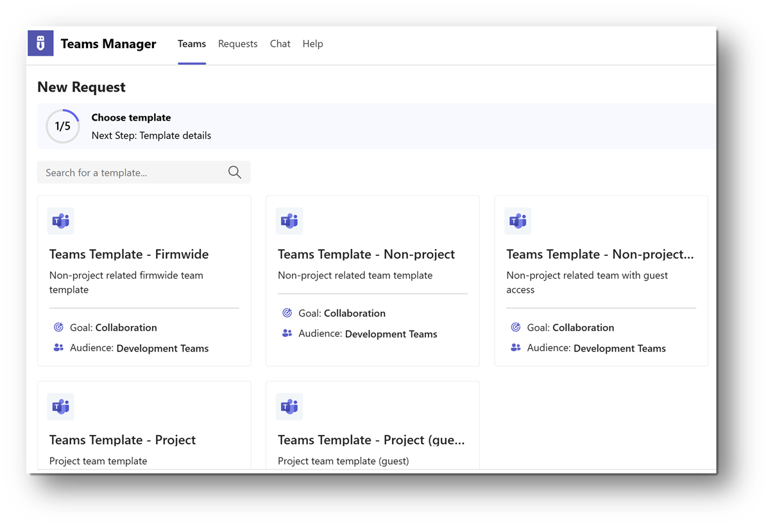Click the Teams Manager shield logo icon

pyautogui.click(x=40, y=43)
